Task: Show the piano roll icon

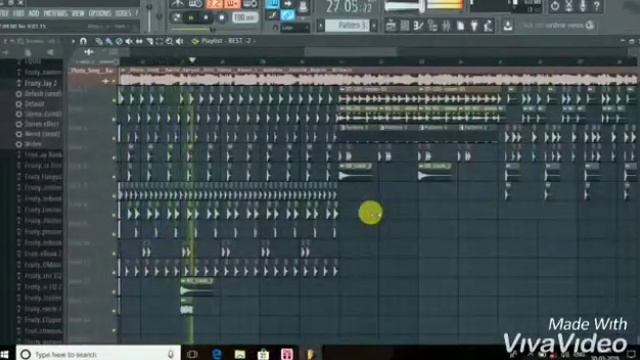Action: point(418,26)
